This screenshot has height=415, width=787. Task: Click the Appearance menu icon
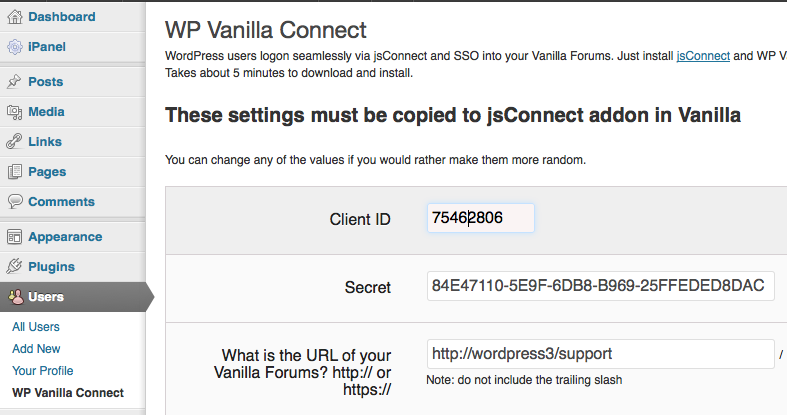click(x=14, y=237)
